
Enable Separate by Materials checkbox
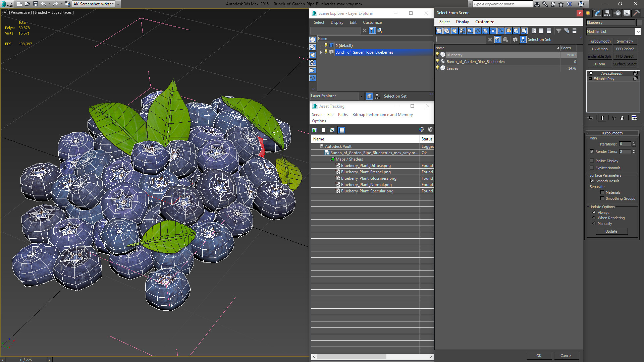[x=602, y=192]
